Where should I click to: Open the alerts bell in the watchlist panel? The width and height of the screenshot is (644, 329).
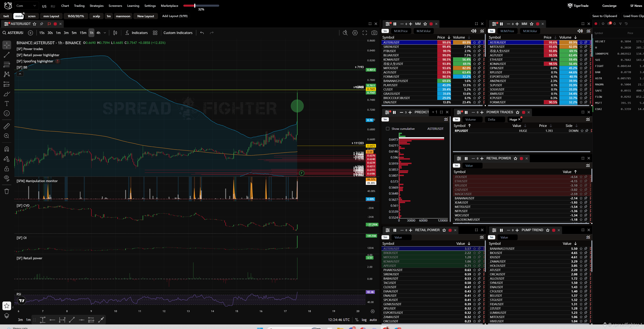point(614,24)
